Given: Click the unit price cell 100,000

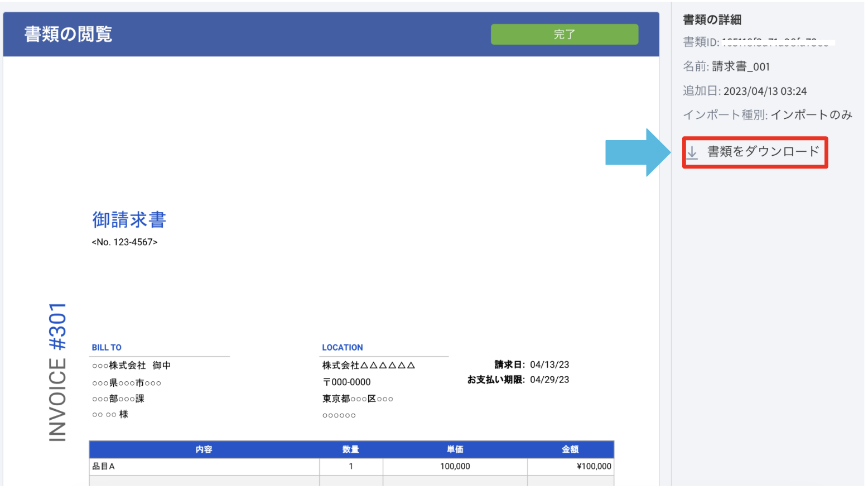Looking at the screenshot, I should [x=455, y=467].
